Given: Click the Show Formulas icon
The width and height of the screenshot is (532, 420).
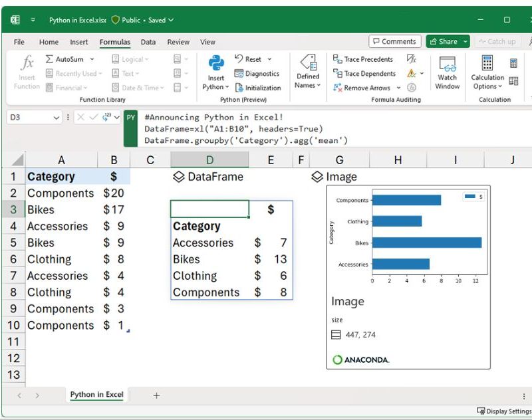Looking at the screenshot, I should (411, 59).
